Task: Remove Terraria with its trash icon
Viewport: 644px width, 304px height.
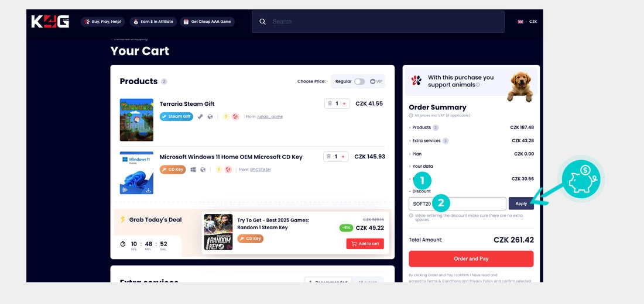Action: (329, 103)
